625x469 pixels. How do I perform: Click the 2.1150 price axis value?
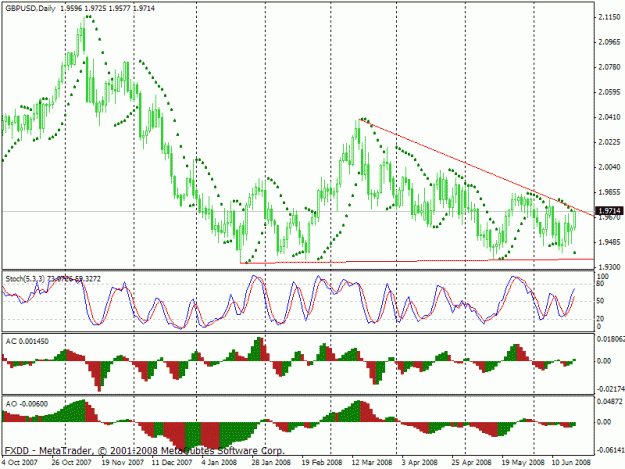pyautogui.click(x=609, y=17)
